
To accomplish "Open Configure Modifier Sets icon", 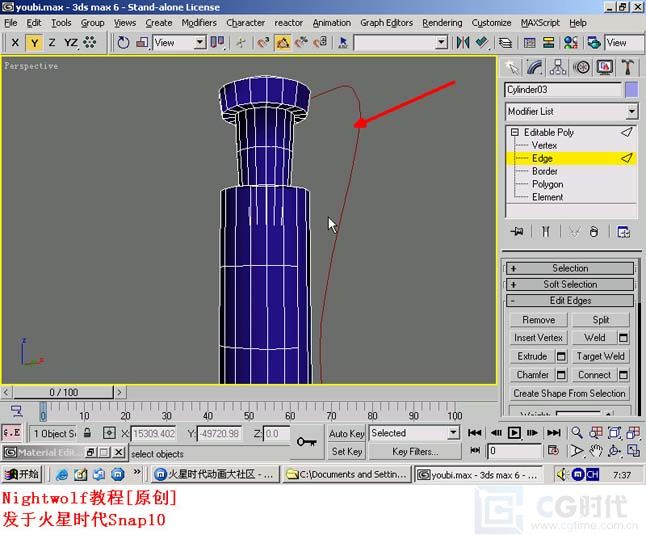I will point(623,232).
